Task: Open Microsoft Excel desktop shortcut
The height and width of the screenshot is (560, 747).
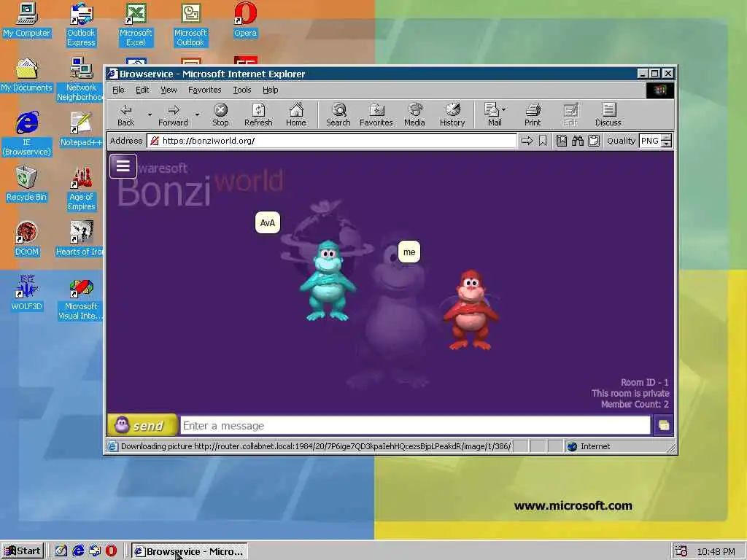Action: pyautogui.click(x=136, y=25)
